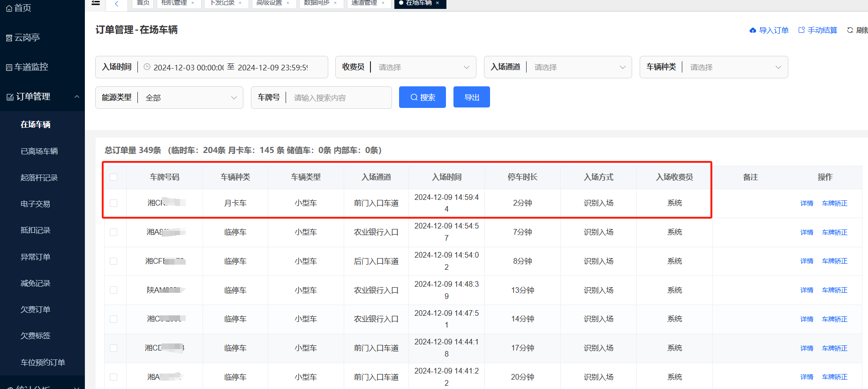Image resolution: width=868 pixels, height=389 pixels.
Task: Click the 入场时间 start date field
Action: 189,68
